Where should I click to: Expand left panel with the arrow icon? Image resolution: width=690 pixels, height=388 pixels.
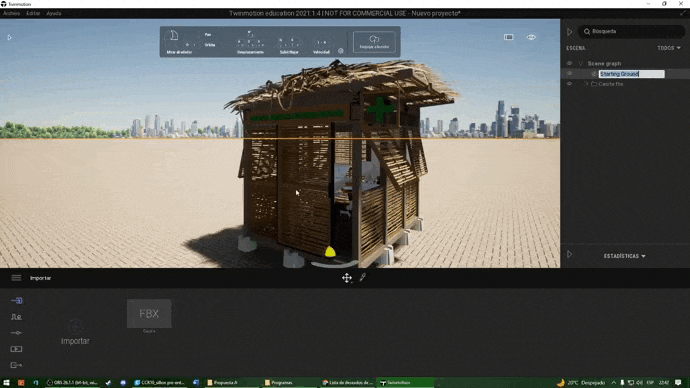click(x=9, y=37)
